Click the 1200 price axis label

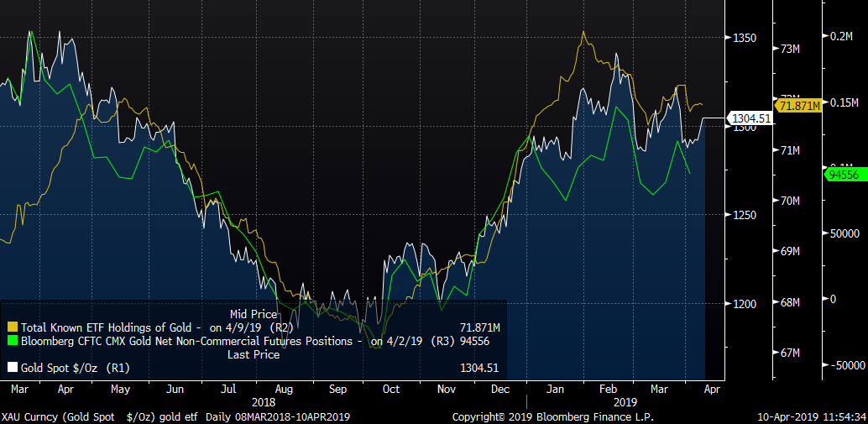[x=743, y=304]
